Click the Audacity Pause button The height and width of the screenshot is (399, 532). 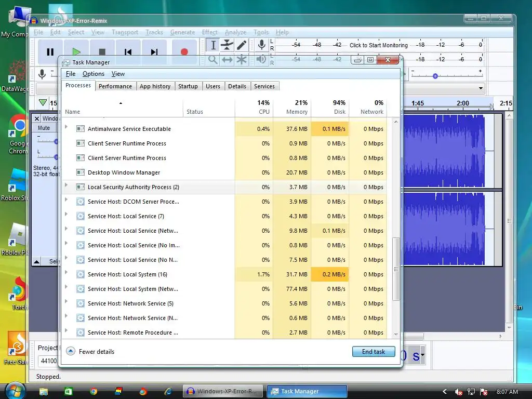click(50, 52)
